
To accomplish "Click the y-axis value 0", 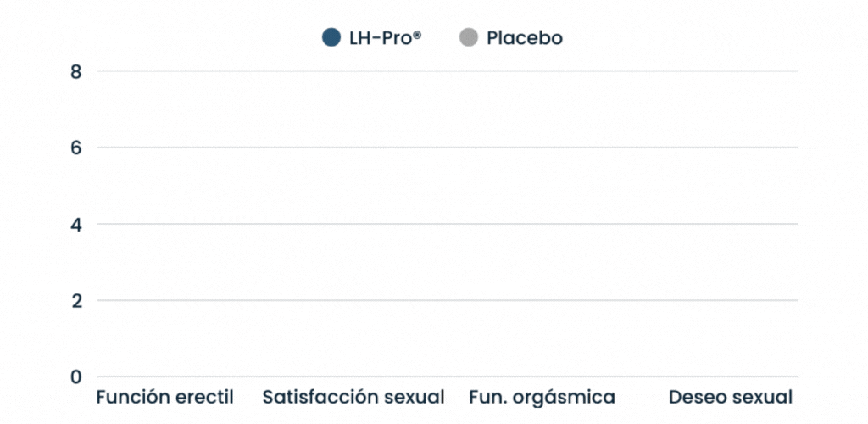I will 76,377.
